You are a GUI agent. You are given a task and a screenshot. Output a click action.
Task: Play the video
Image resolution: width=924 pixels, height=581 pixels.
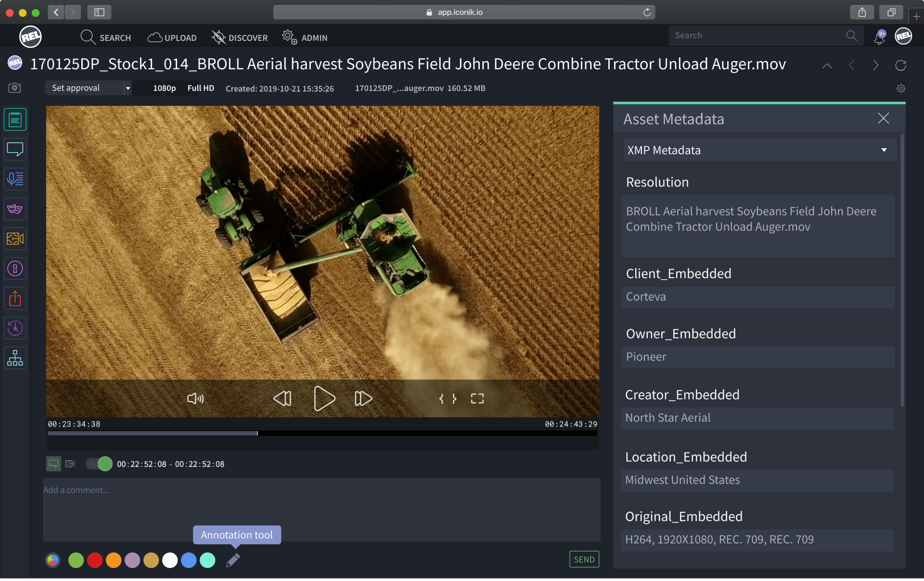coord(324,399)
